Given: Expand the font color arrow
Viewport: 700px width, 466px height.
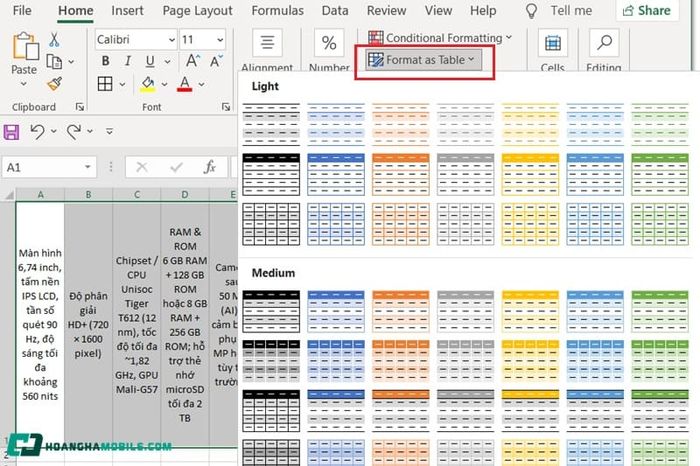Looking at the screenshot, I should pos(201,84).
